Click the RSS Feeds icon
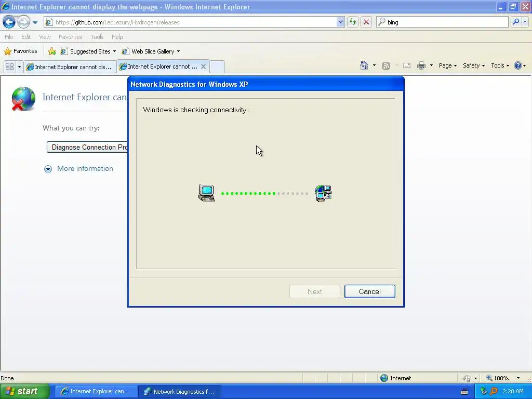532x399 pixels. 386,66
